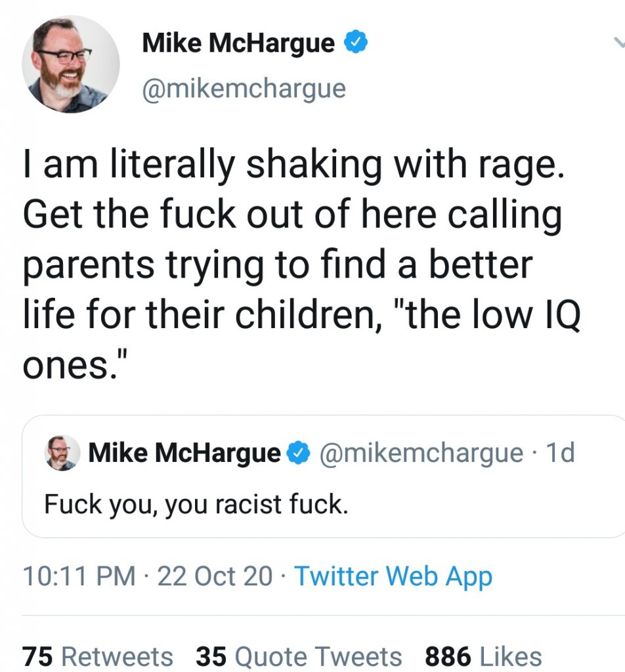Click the Mike McHargue name in quoted tweet
This screenshot has width=625, height=672.
pos(184,452)
